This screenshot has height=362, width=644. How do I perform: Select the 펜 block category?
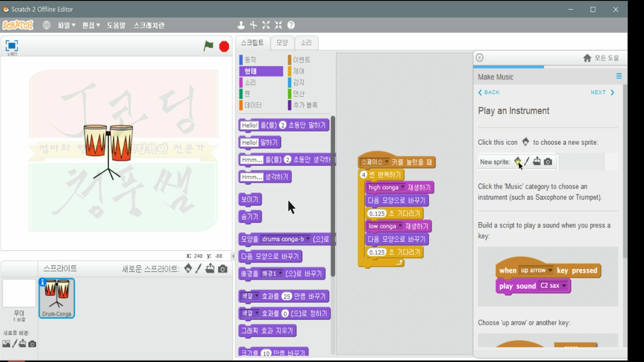261,94
